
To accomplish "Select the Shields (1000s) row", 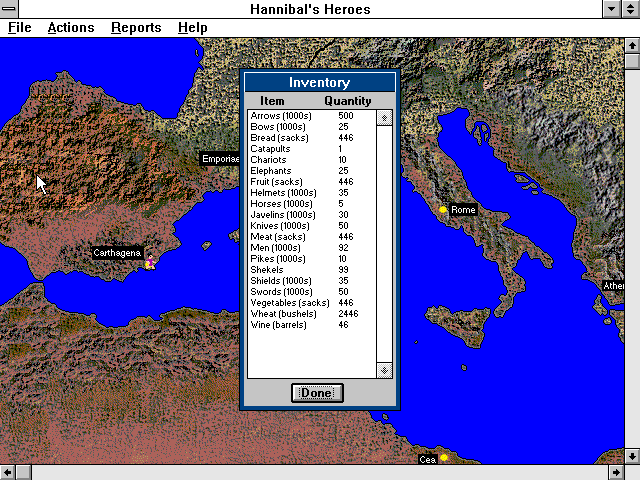I will (311, 281).
